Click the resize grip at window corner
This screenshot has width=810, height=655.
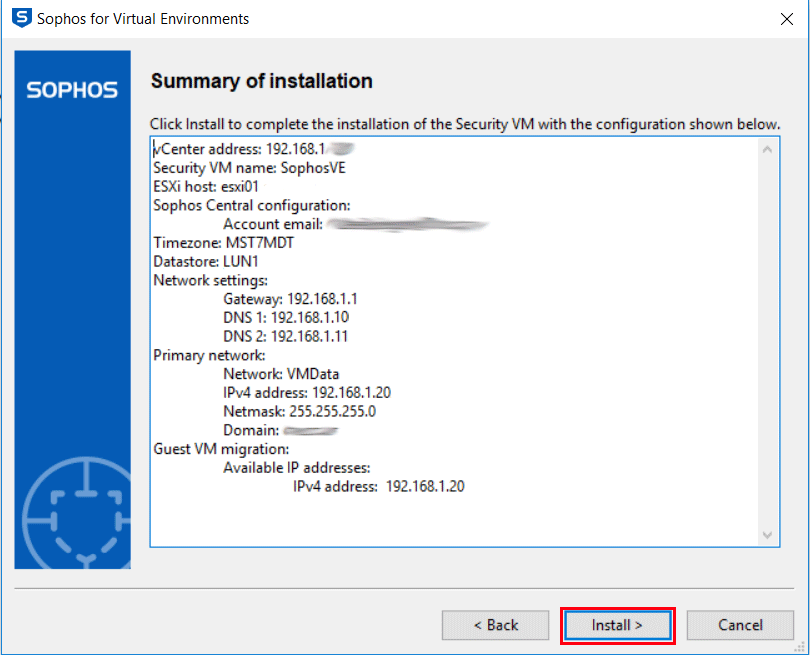tap(801, 647)
